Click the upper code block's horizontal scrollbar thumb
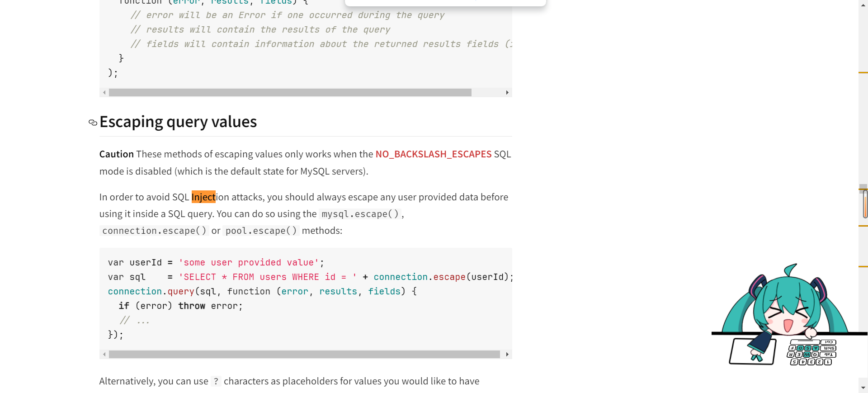Viewport: 868px width, 393px height. 290,93
